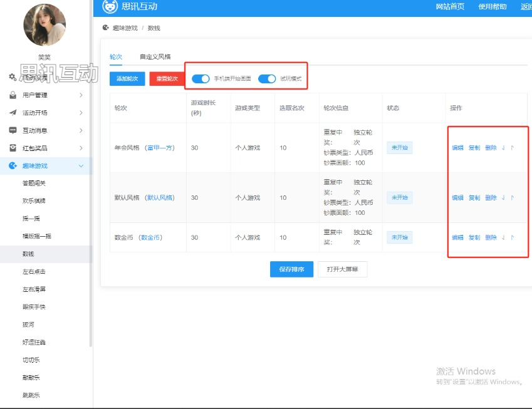The width and height of the screenshot is (532, 409).
Task: Expand 用户管理 menu chevron
Action: point(81,95)
